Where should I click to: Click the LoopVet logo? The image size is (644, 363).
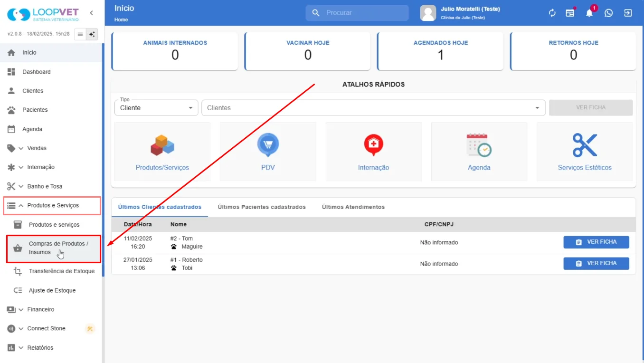[x=43, y=14]
